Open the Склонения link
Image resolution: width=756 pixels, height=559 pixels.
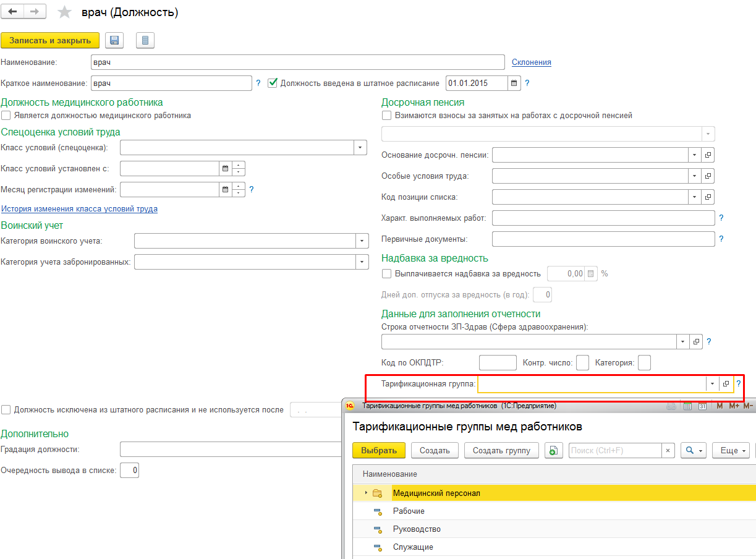pos(532,62)
